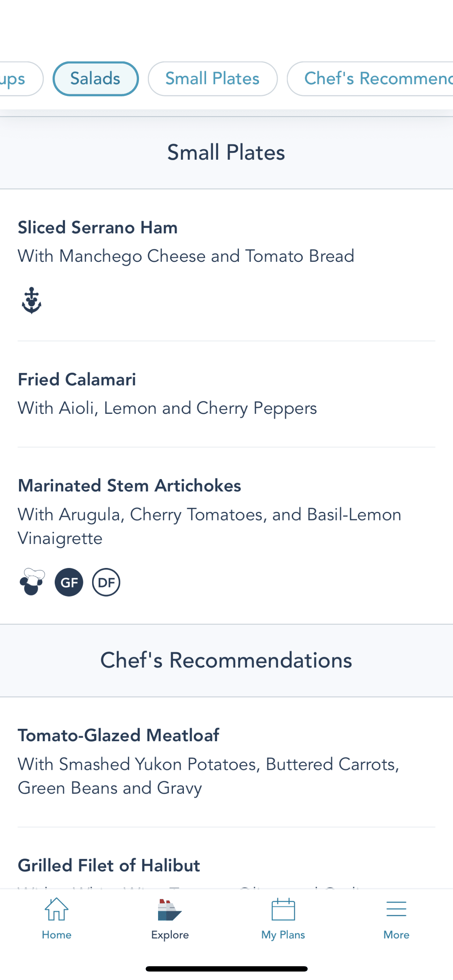Toggle off the Salads filter chip
This screenshot has height=980, width=453.
tap(95, 78)
